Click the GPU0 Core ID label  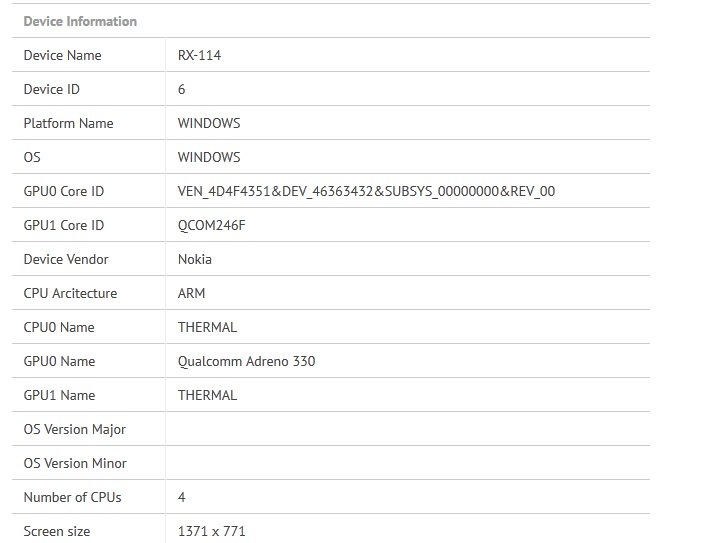(63, 191)
